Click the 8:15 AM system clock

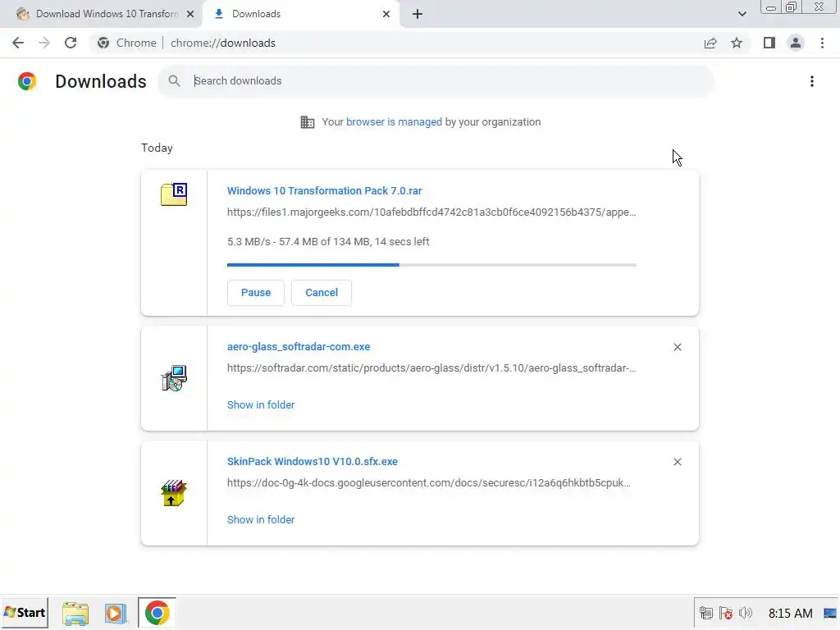tap(790, 614)
